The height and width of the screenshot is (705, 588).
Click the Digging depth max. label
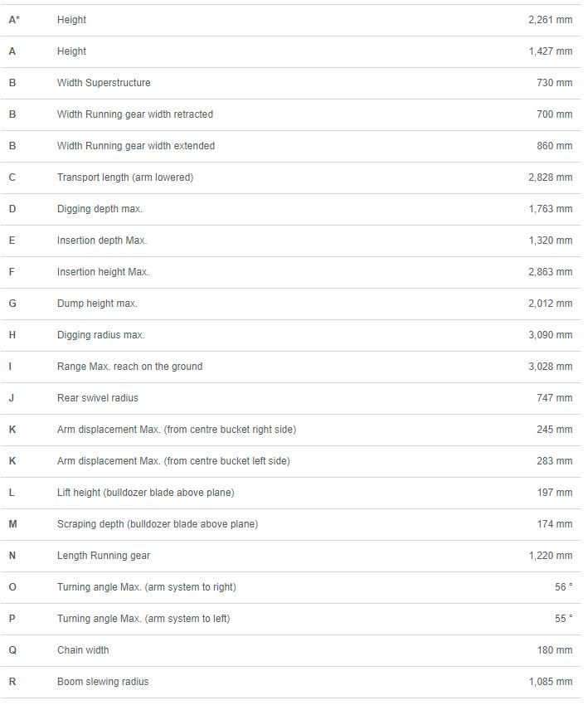100,209
